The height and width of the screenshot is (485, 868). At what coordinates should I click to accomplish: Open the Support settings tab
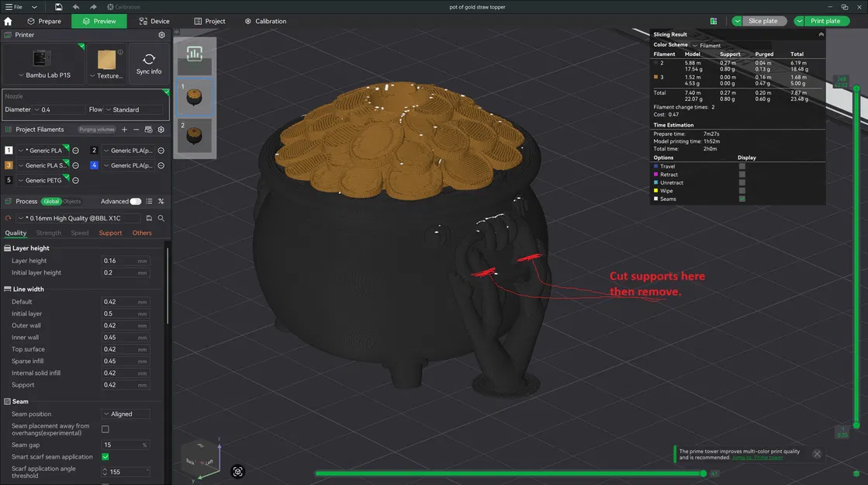pos(110,233)
